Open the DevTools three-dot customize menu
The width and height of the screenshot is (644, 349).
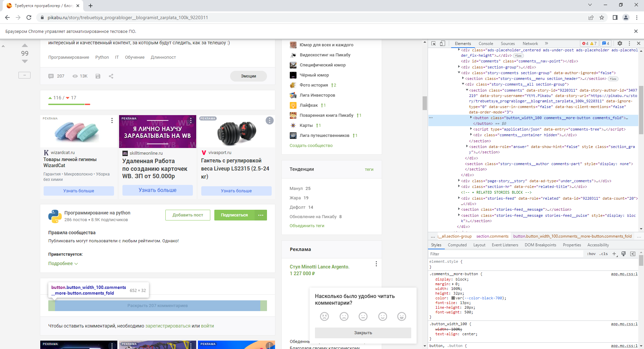coord(629,43)
